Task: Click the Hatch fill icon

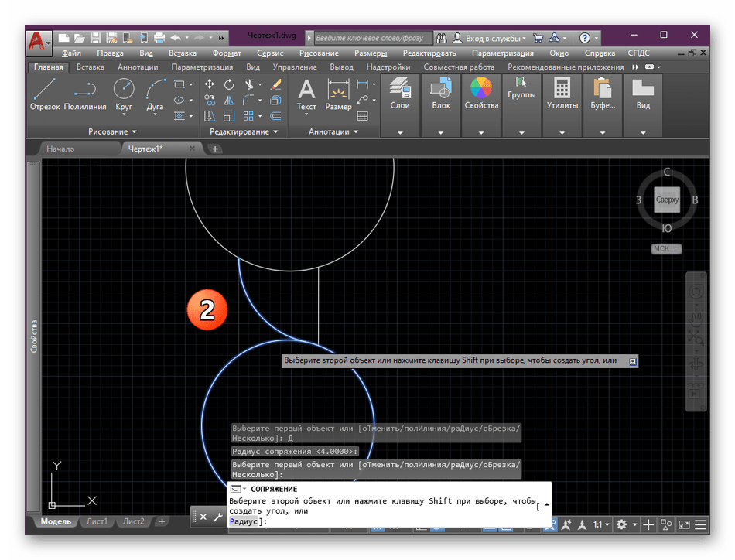Action: click(179, 116)
